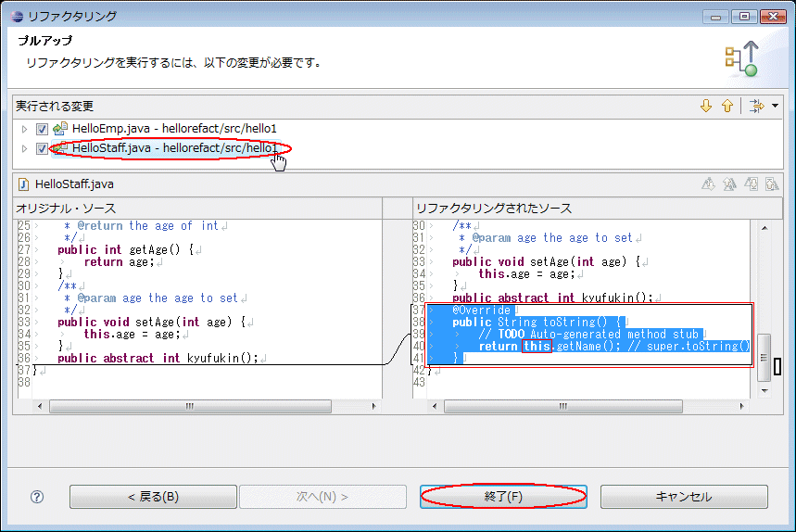Click the Eclipse icon in title bar
Viewport: 796px width, 532px height.
pyautogui.click(x=17, y=17)
